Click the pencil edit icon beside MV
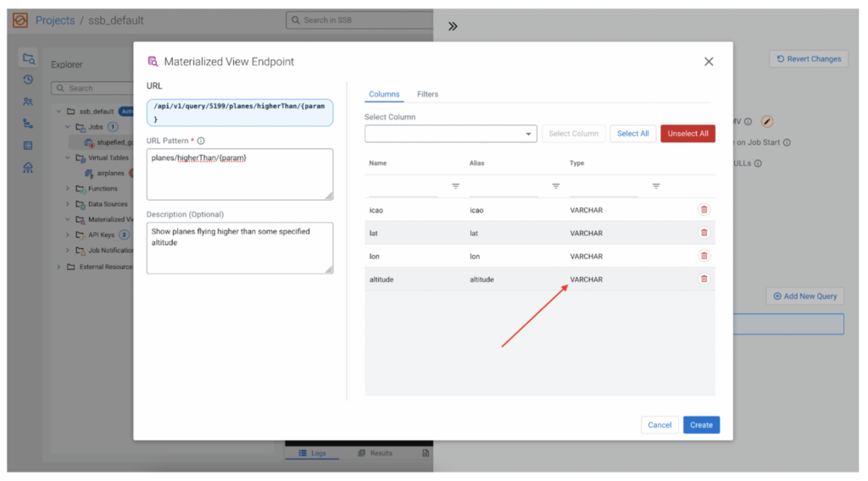Viewport: 868px width, 481px height. tap(766, 122)
